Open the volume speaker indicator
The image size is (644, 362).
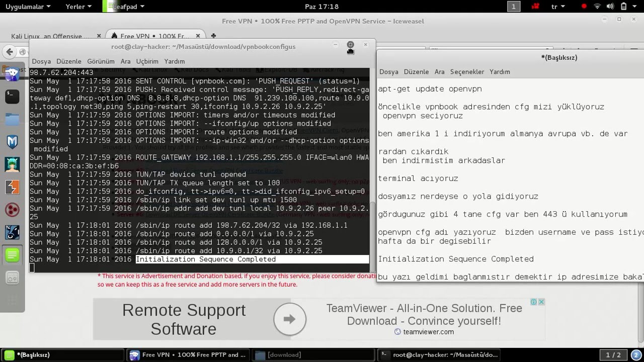point(609,7)
